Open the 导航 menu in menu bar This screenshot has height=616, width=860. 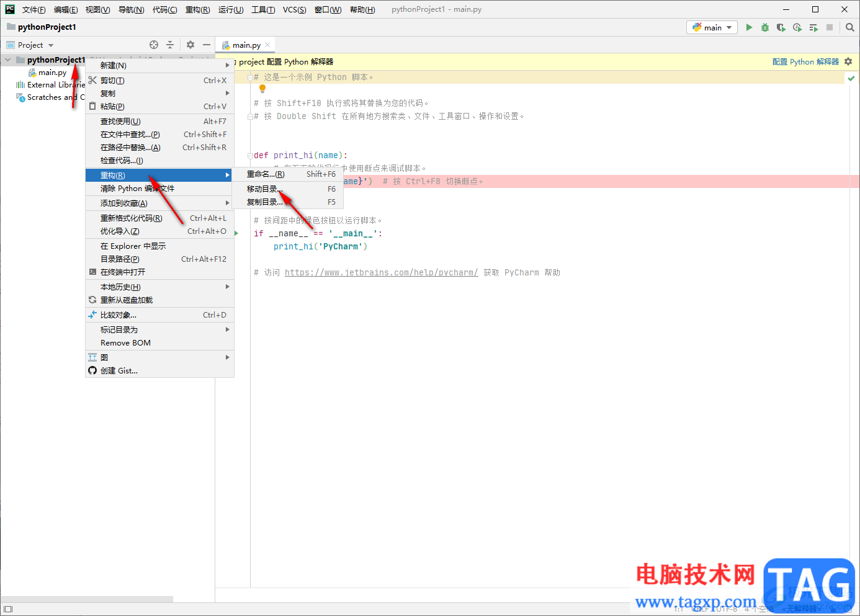pyautogui.click(x=131, y=9)
